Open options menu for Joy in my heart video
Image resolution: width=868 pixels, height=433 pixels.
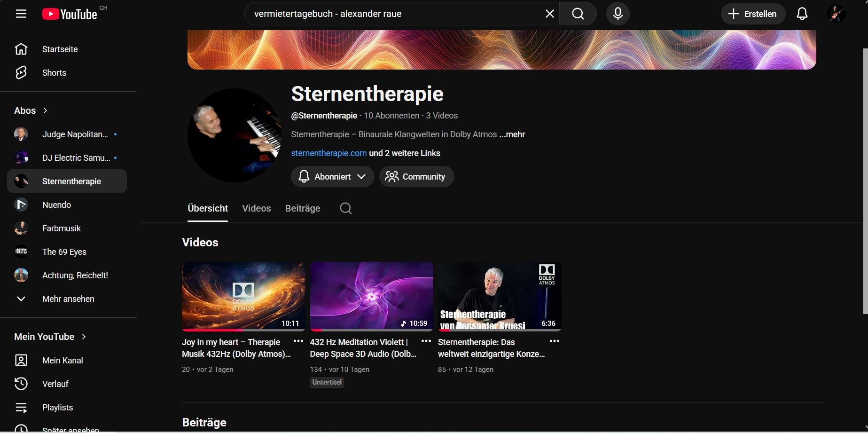[298, 341]
